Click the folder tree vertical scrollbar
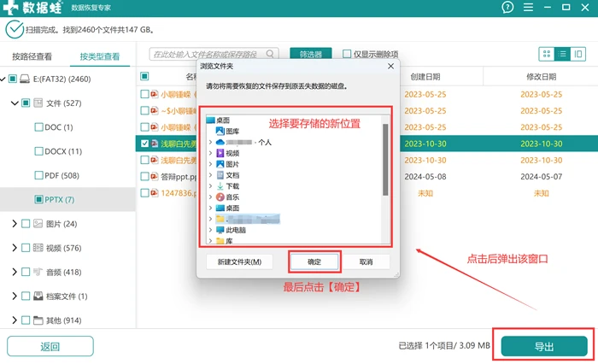Screen dimensions: 598x364 385,159
